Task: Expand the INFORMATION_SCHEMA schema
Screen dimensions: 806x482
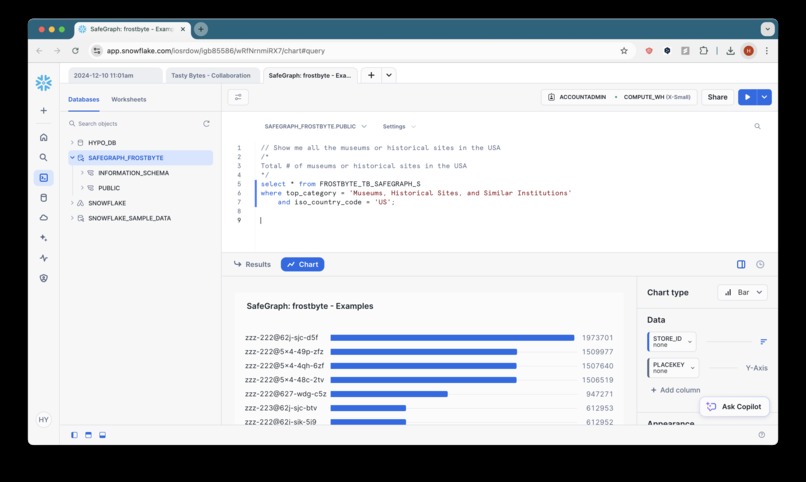Action: (82, 173)
